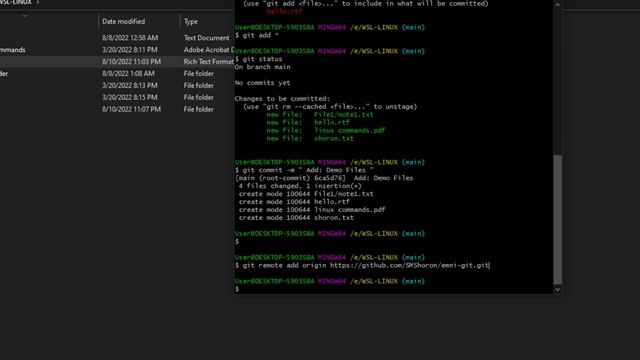Viewport: 640px width, 360px height.
Task: Select the row dated 8/8/2022 12:58 AM
Action: point(117,38)
